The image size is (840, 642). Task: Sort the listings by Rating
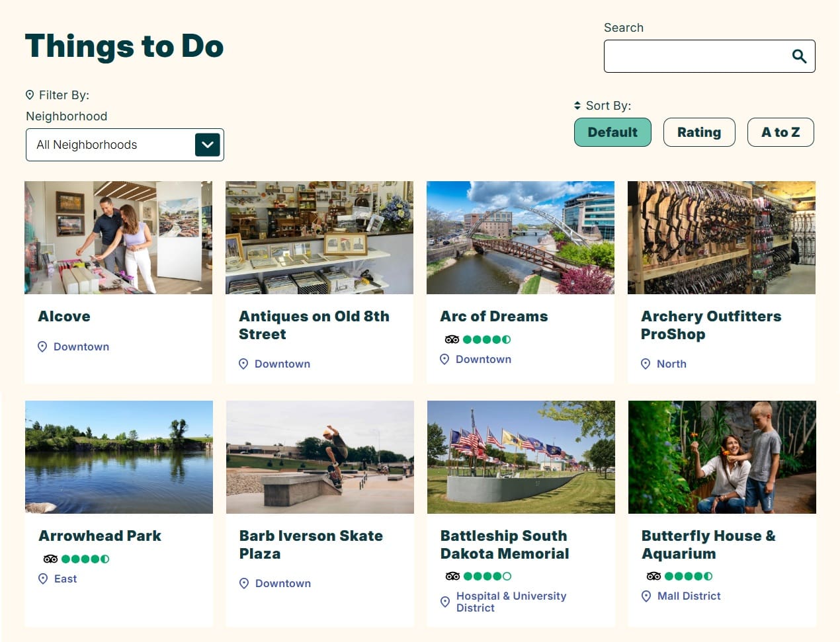pyautogui.click(x=698, y=132)
